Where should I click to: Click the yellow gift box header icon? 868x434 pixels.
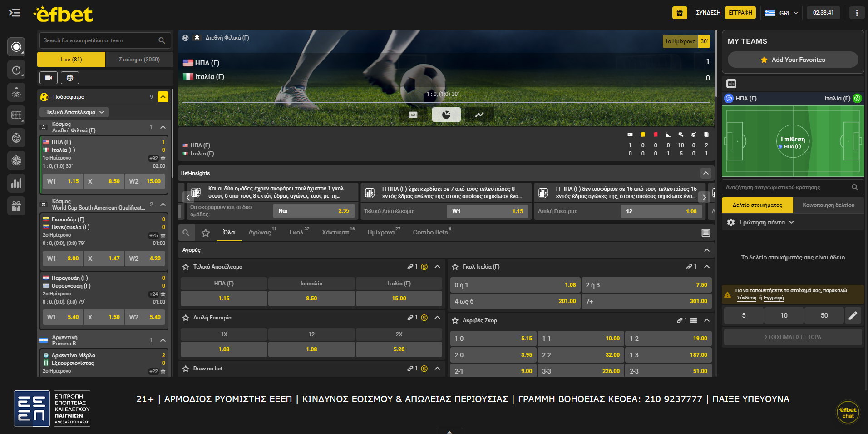click(x=679, y=13)
